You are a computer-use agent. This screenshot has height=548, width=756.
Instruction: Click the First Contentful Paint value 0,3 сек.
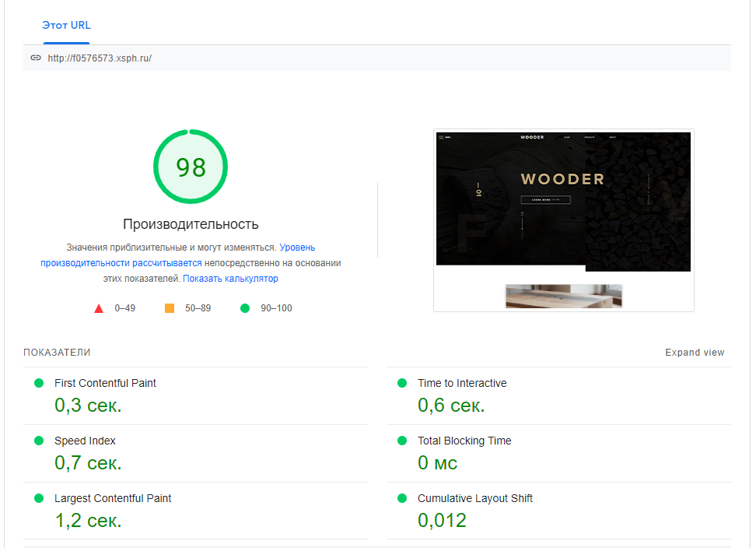click(x=88, y=406)
